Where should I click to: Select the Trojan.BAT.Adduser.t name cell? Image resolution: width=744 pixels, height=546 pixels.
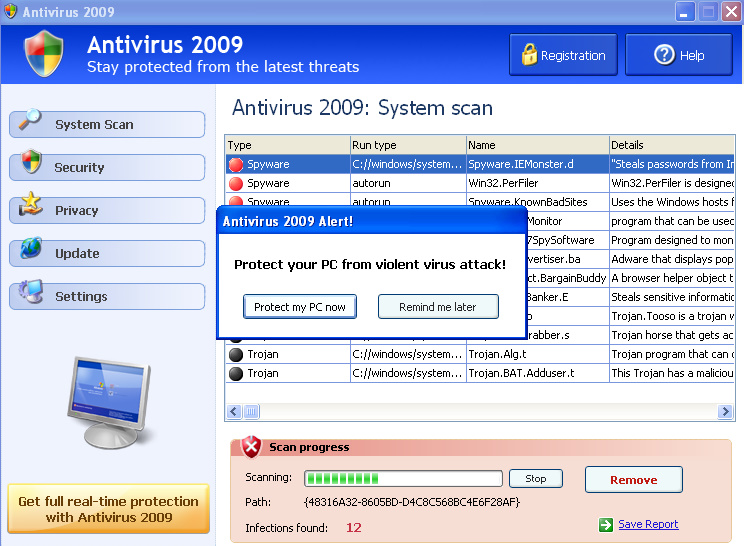pyautogui.click(x=538, y=373)
